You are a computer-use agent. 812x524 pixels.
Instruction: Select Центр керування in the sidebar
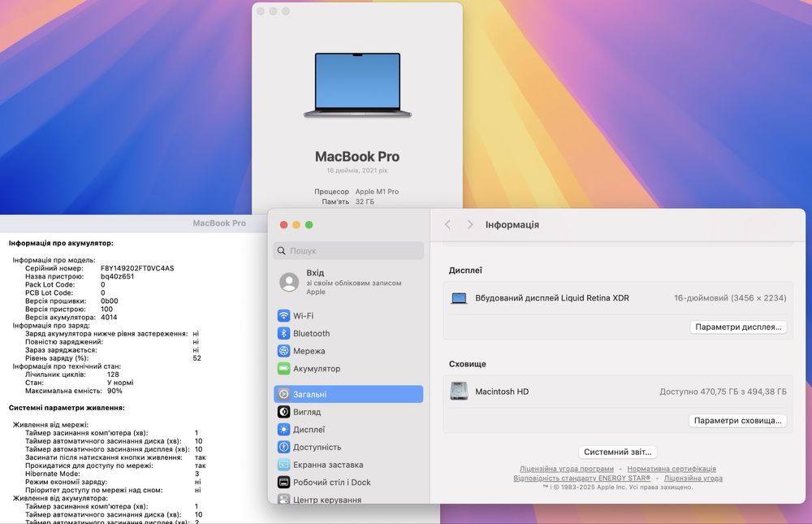348,499
